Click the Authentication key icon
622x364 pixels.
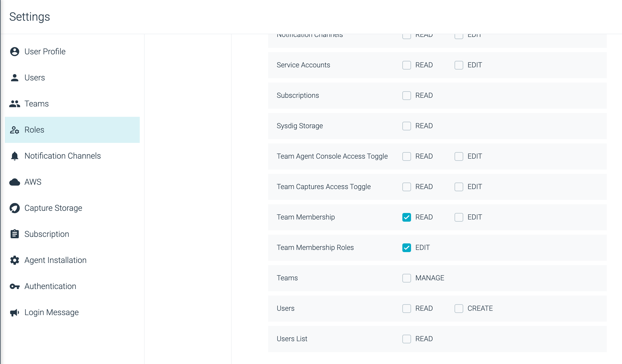tap(15, 286)
